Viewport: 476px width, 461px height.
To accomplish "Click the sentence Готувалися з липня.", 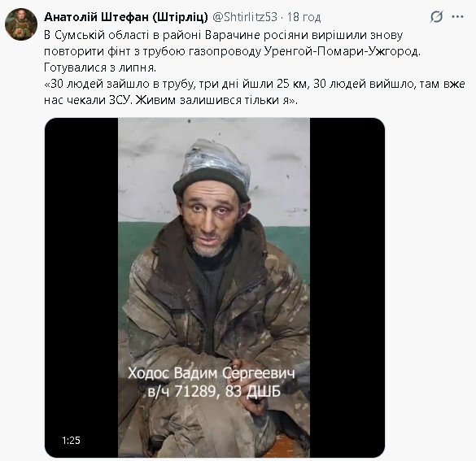I will click(100, 67).
